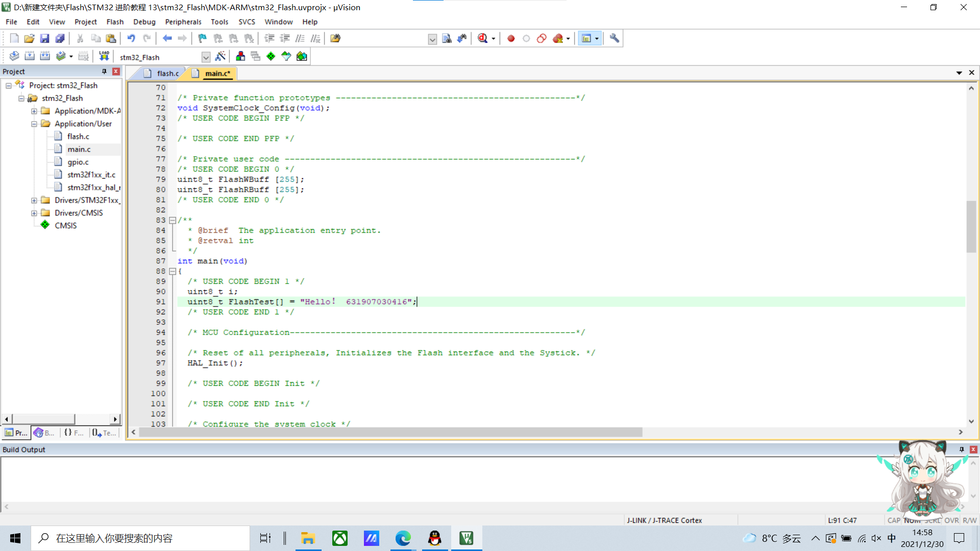Open the SVCS menu

click(x=247, y=22)
